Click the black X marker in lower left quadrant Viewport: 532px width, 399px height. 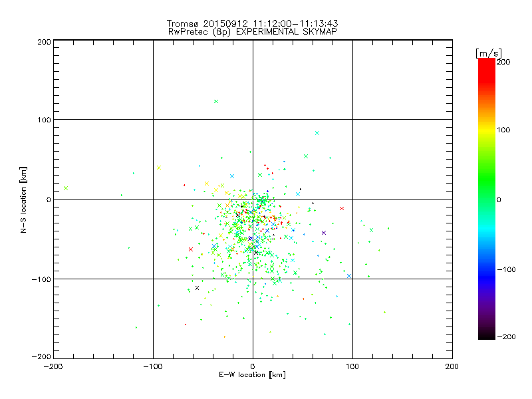click(197, 288)
